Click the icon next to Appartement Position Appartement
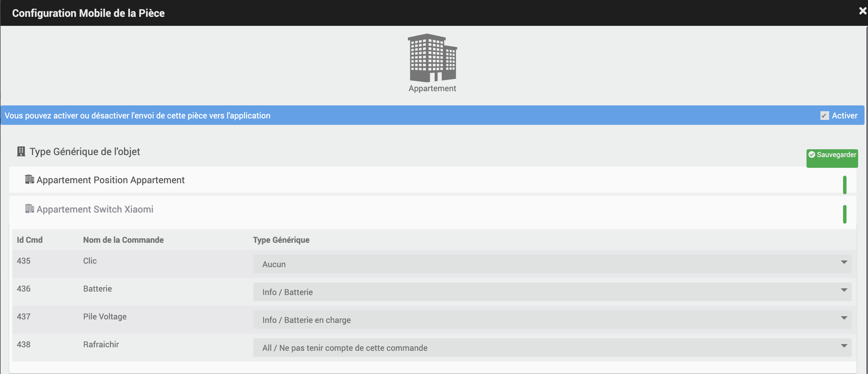This screenshot has height=374, width=868. 30,179
